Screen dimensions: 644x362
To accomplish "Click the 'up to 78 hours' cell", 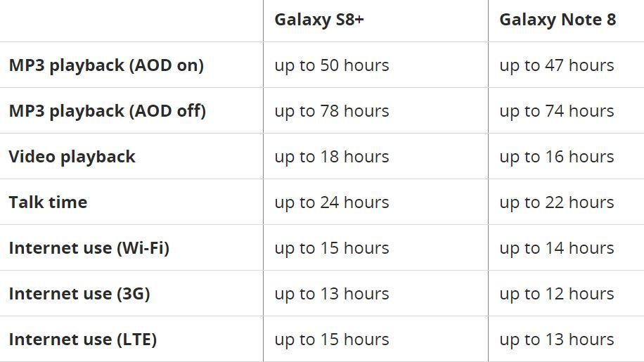I will 331,111.
